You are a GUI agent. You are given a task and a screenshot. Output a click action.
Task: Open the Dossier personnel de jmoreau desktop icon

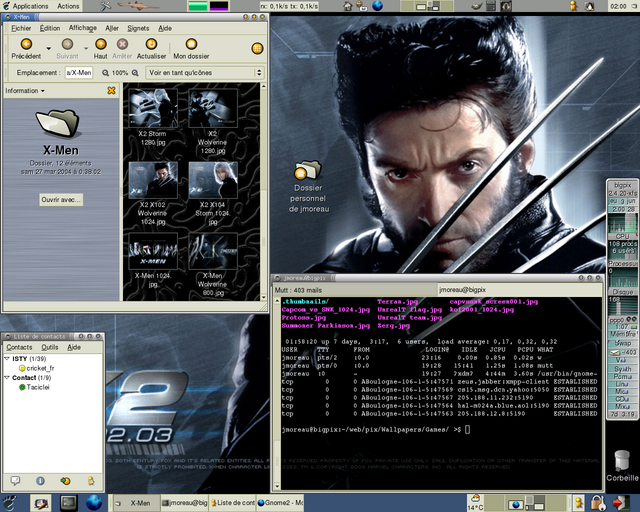click(308, 186)
